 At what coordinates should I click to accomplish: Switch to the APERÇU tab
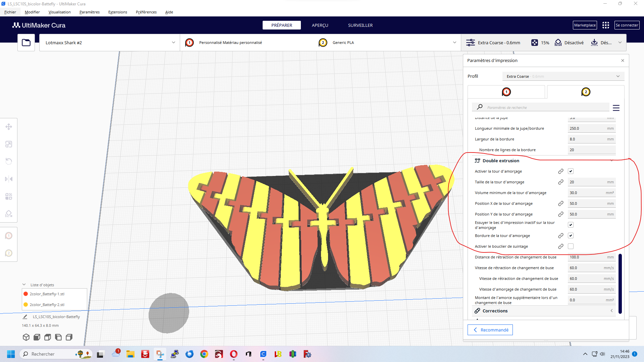click(x=320, y=25)
